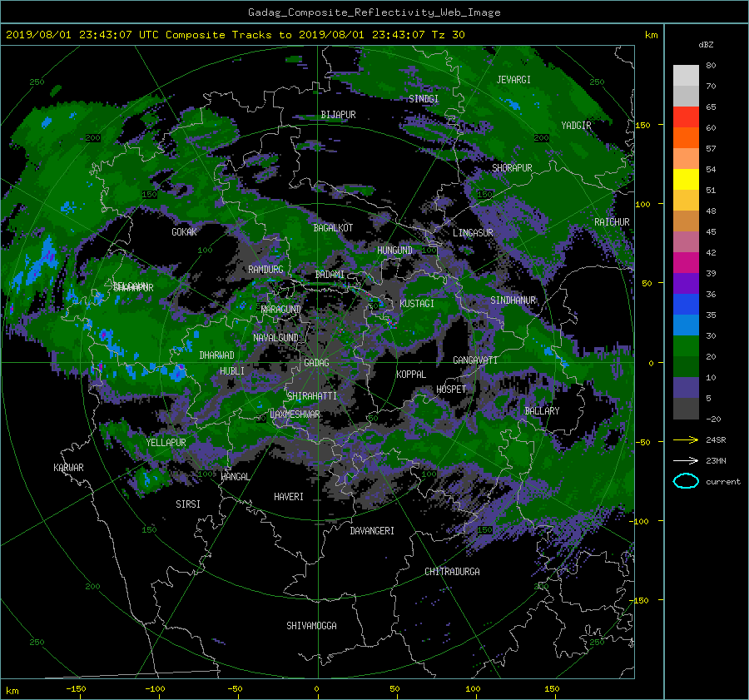Click the HOSPET city label
This screenshot has width=749, height=700.
(x=451, y=390)
